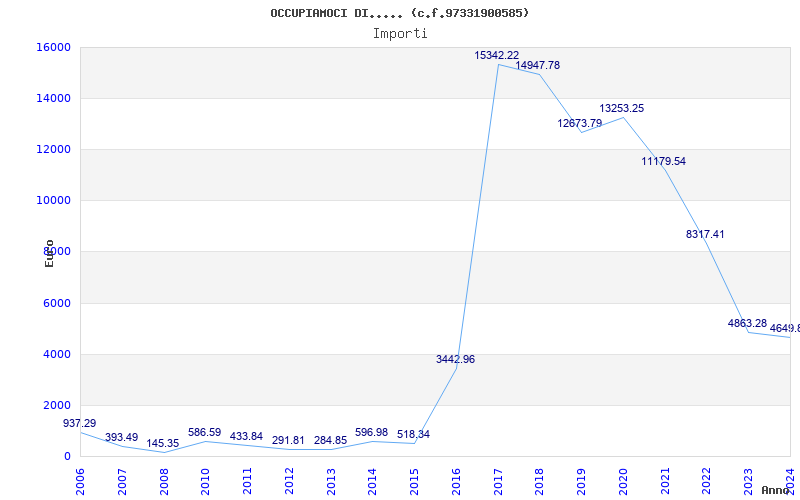800x500 pixels.
Task: Click the 8317.41 data label
Action: [705, 234]
